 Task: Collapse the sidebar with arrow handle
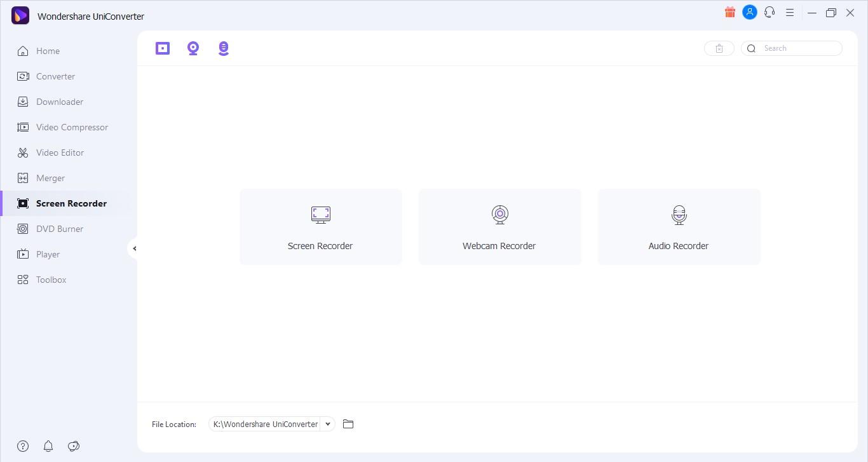pyautogui.click(x=134, y=248)
